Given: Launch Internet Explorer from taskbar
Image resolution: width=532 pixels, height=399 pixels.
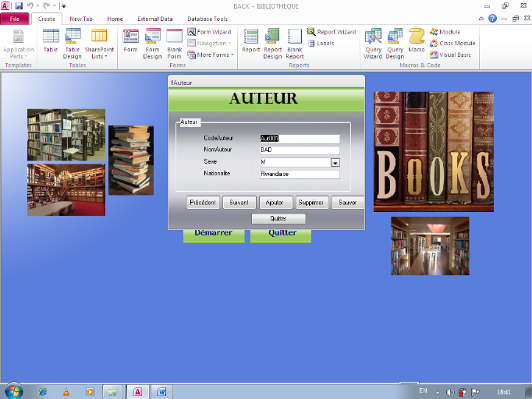Looking at the screenshot, I should coord(43,392).
